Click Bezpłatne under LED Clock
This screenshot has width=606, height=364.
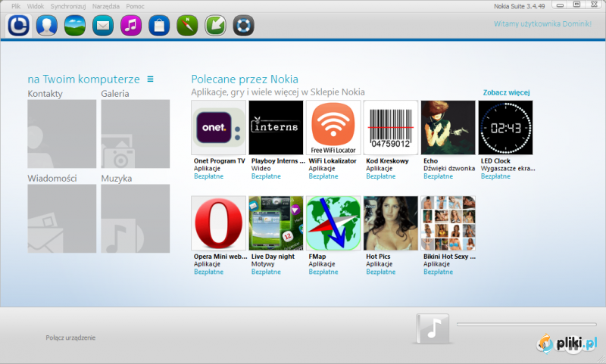(x=495, y=176)
